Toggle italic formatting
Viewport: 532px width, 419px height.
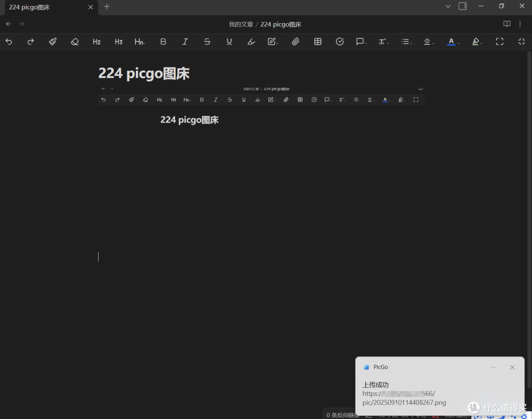pos(185,42)
